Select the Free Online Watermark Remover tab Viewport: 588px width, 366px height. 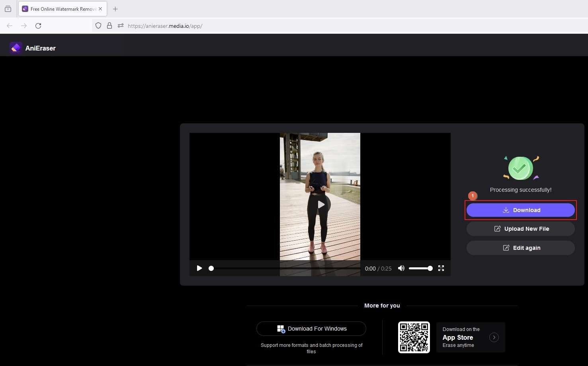point(63,9)
